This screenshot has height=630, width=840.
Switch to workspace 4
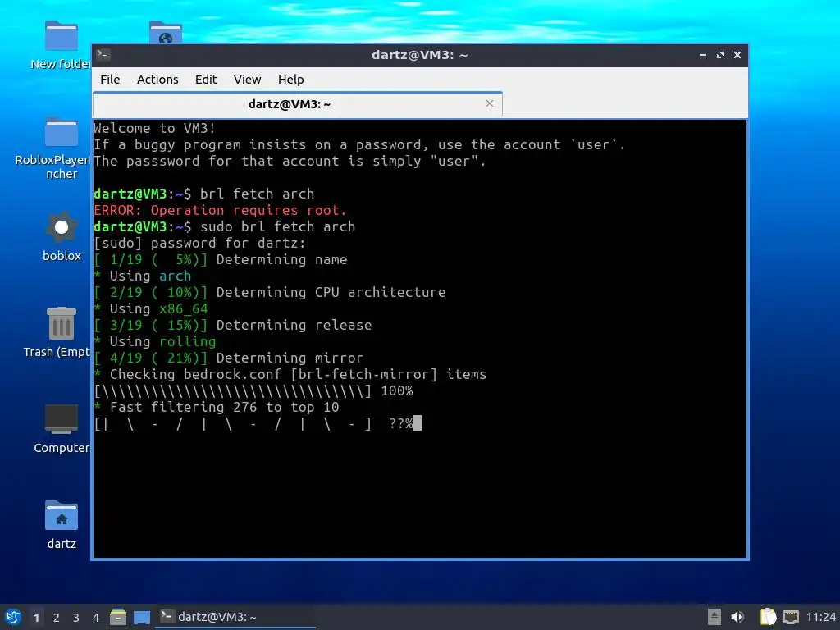[x=96, y=618]
